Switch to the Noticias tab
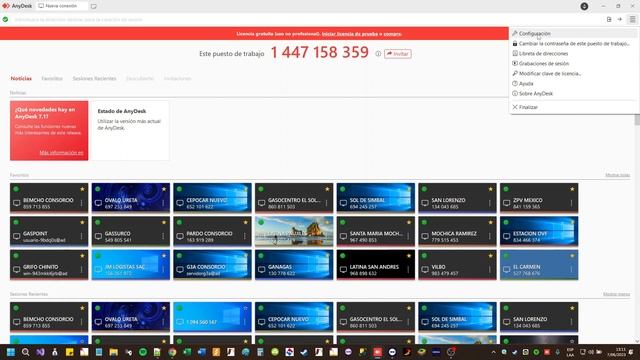The width and height of the screenshot is (640, 360). pos(21,78)
